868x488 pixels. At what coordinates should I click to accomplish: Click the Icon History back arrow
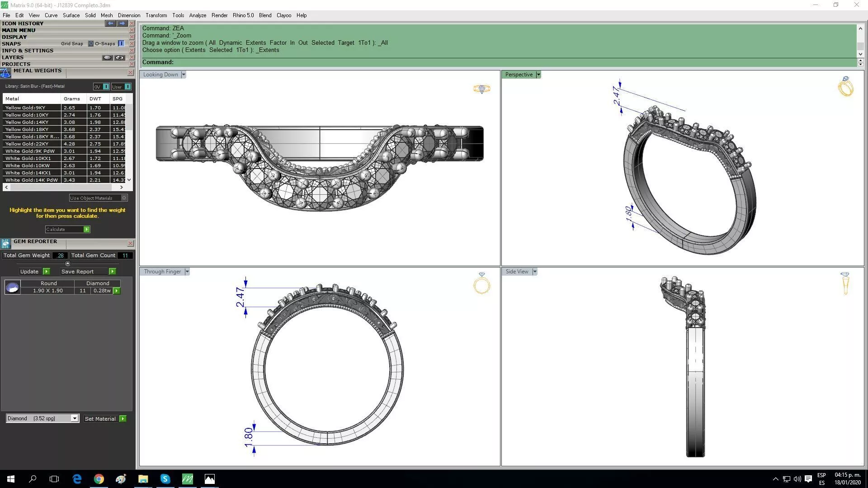tap(110, 23)
